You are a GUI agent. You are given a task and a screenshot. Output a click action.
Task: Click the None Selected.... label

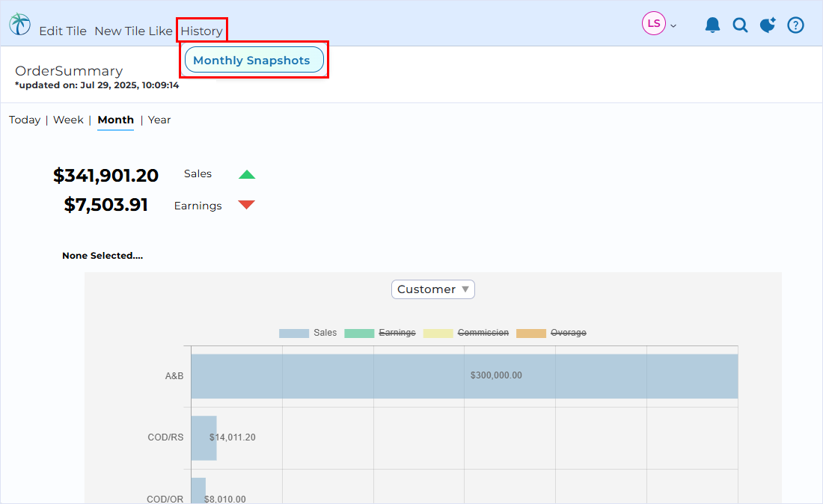click(103, 256)
